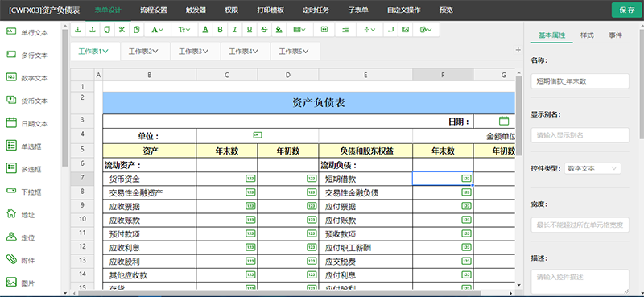Click the paste clipboard icon in toolbar
The width and height of the screenshot is (644, 297).
pyautogui.click(x=137, y=30)
